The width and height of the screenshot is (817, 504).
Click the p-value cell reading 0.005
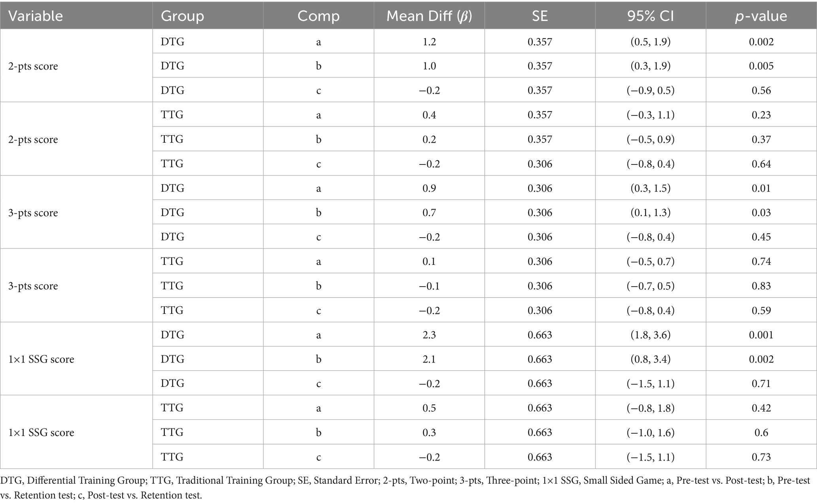[761, 66]
